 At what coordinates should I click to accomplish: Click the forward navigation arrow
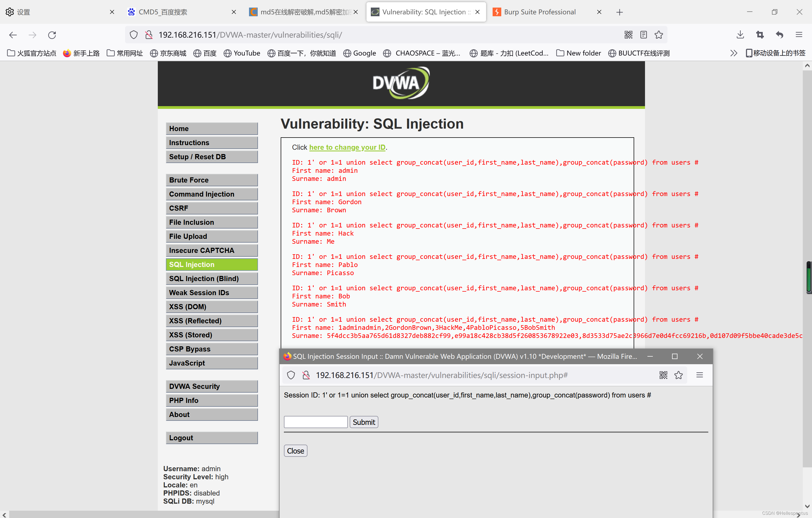[32, 35]
